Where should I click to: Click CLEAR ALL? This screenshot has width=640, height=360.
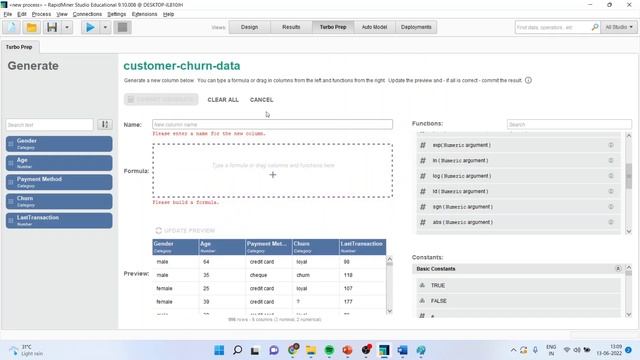(223, 100)
